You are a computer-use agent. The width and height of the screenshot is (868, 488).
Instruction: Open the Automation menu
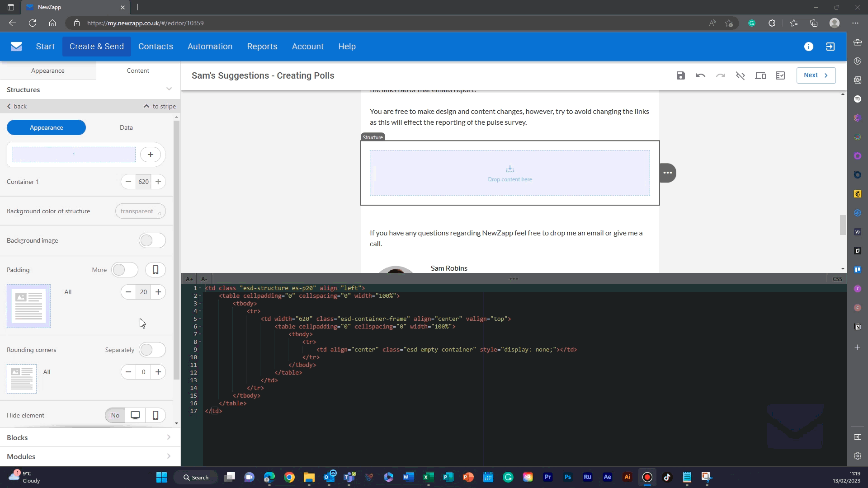pyautogui.click(x=210, y=47)
